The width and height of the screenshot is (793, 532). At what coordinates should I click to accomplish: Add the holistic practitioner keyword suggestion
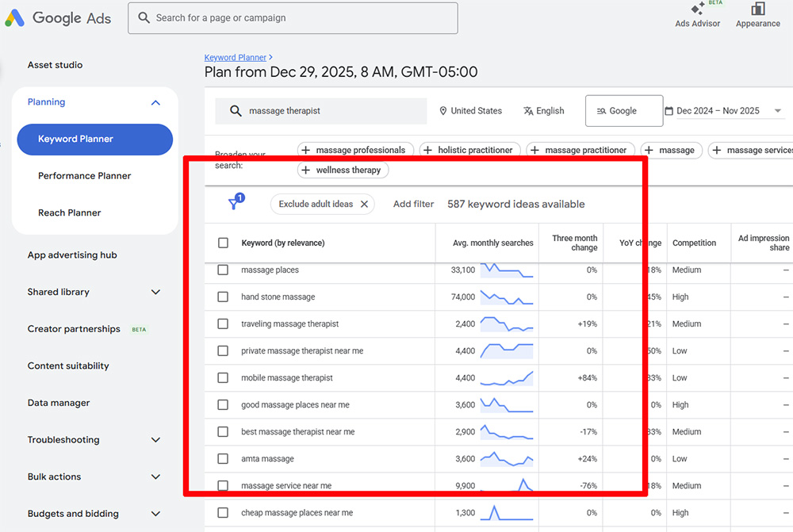tap(470, 150)
